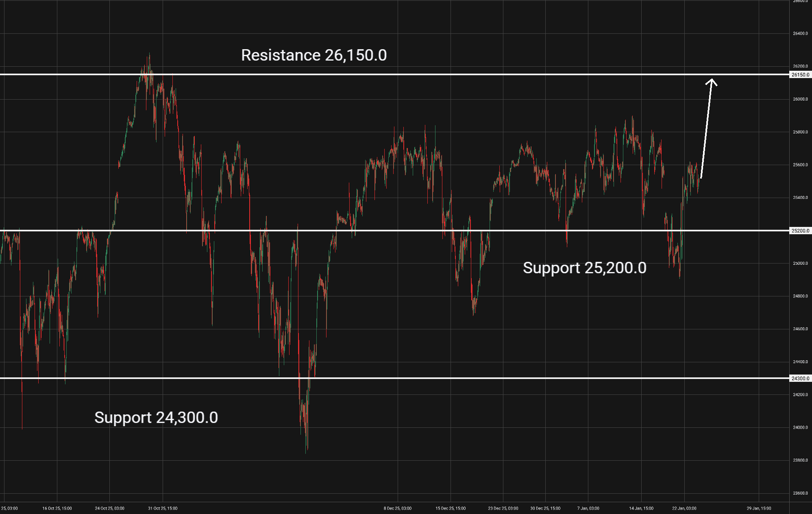Click the 22 Jan, 03:00 time label
This screenshot has height=514, width=812.
pyautogui.click(x=684, y=508)
